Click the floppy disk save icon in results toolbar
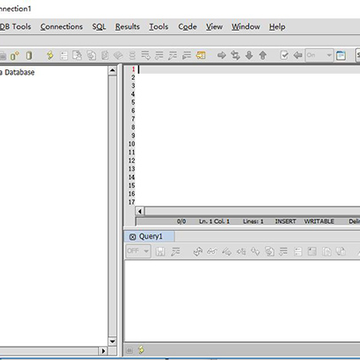 [x=160, y=251]
